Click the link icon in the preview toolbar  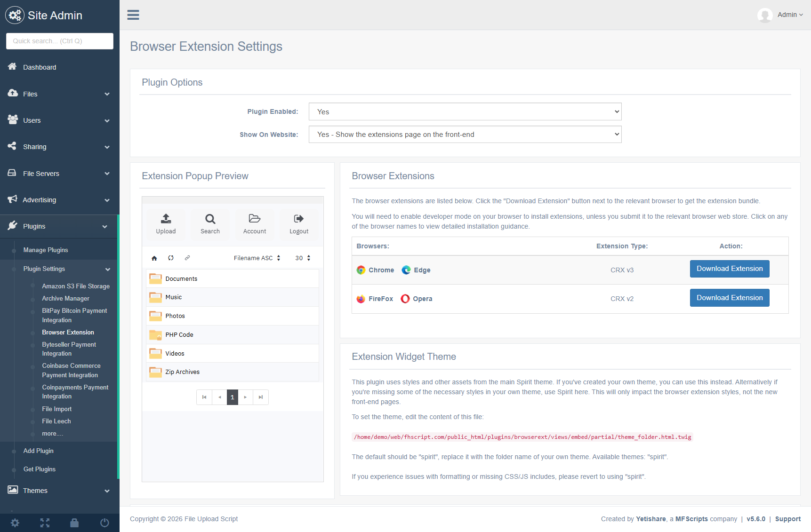(187, 258)
